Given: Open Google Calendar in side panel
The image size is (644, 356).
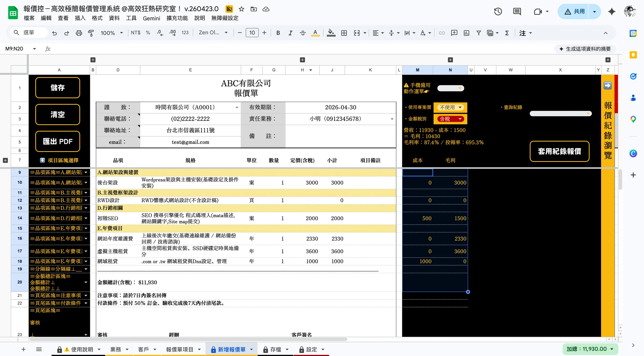Looking at the screenshot, I should click(x=633, y=34).
